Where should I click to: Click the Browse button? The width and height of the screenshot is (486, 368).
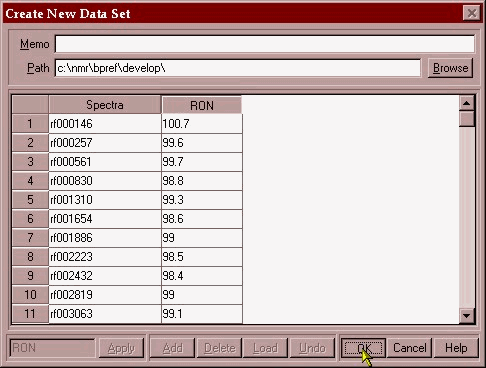pyautogui.click(x=450, y=68)
